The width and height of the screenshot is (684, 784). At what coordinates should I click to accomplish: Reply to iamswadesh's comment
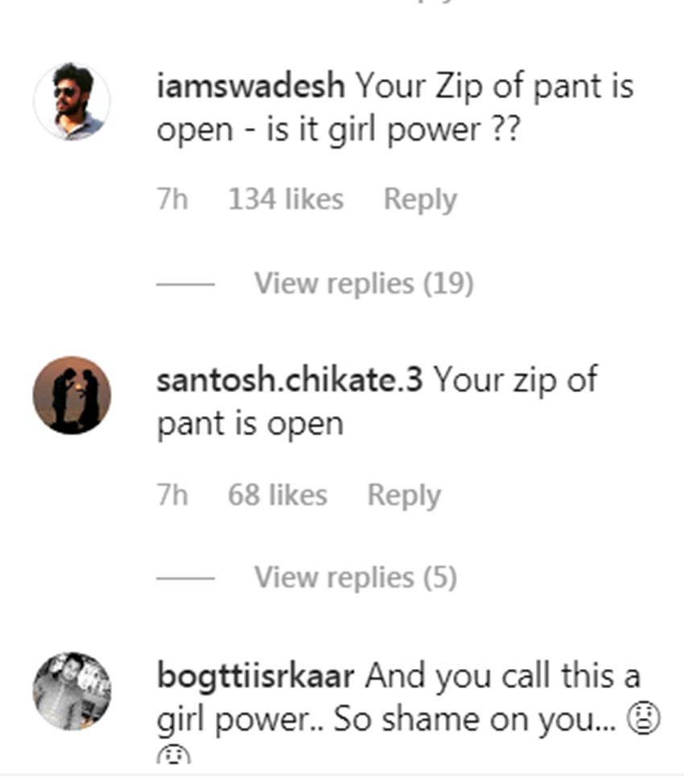420,199
